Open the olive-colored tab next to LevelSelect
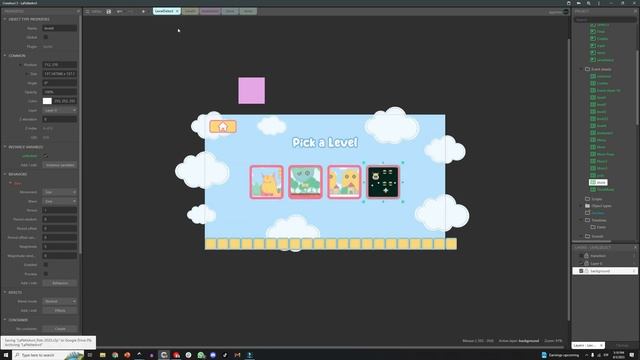Image resolution: width=640 pixels, height=360 pixels. coord(190,11)
